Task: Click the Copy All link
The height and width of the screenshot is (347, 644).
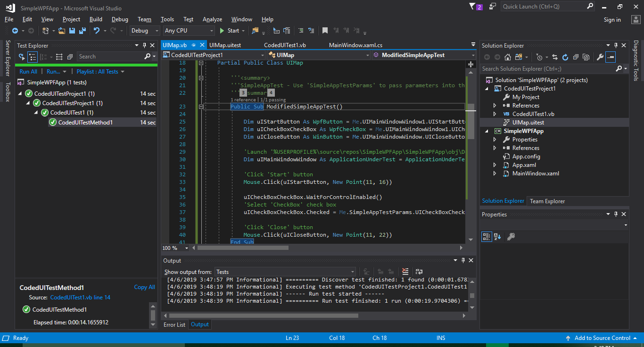Action: [x=144, y=287]
